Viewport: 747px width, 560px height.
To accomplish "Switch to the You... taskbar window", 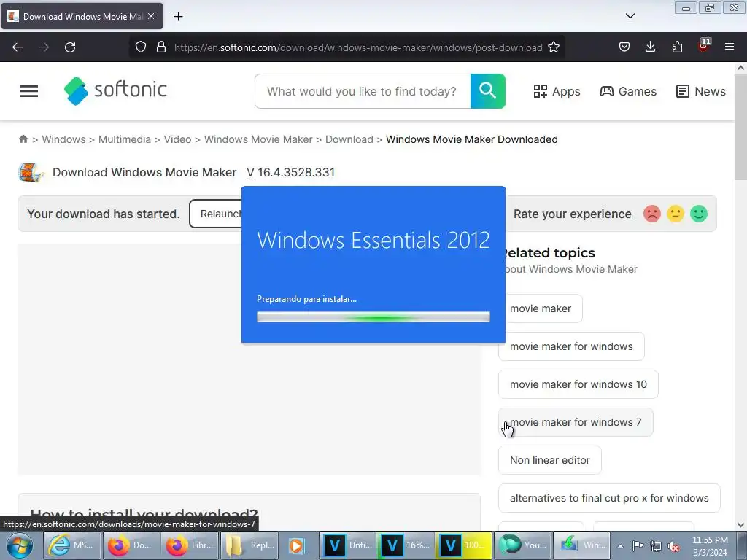I will [x=523, y=545].
